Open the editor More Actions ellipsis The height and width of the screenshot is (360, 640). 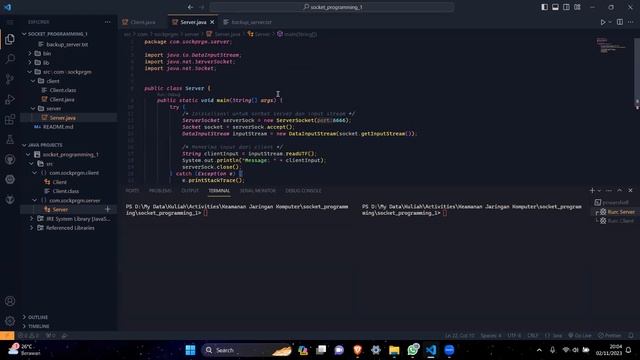tap(631, 22)
